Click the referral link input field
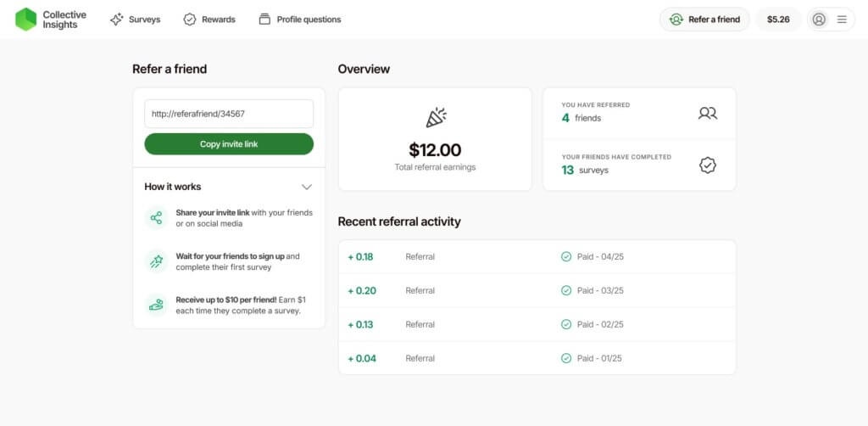This screenshot has height=426, width=868. pyautogui.click(x=229, y=114)
